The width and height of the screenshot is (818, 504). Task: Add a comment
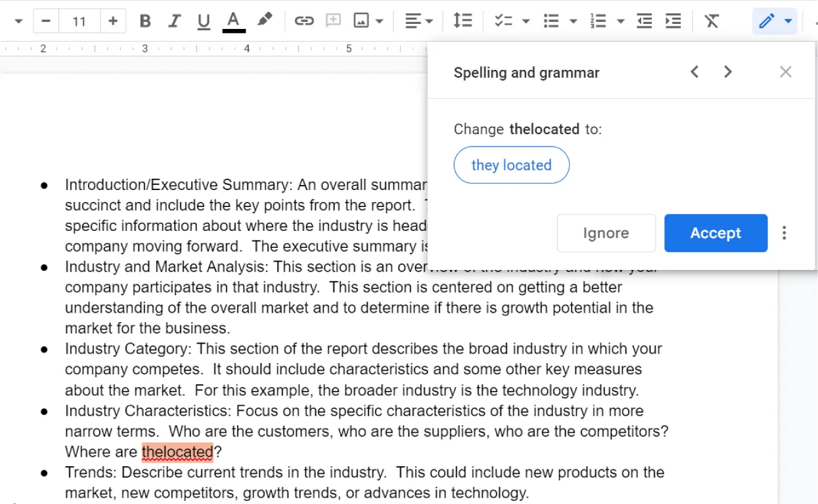point(333,21)
